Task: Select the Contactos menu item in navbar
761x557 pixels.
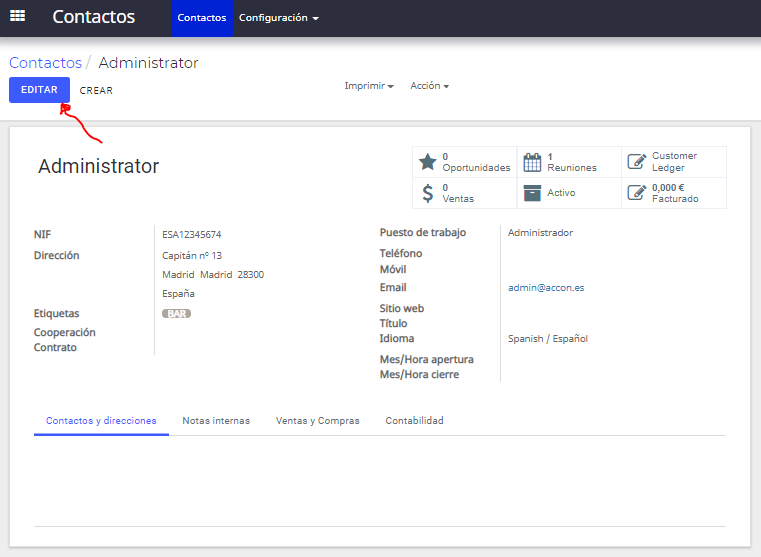Action: point(202,18)
